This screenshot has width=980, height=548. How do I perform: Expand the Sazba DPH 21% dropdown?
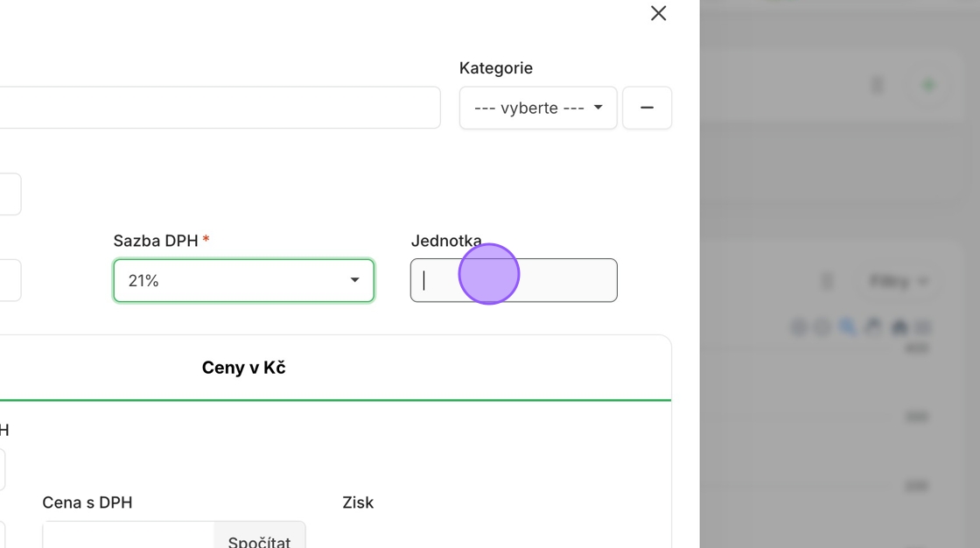[244, 280]
